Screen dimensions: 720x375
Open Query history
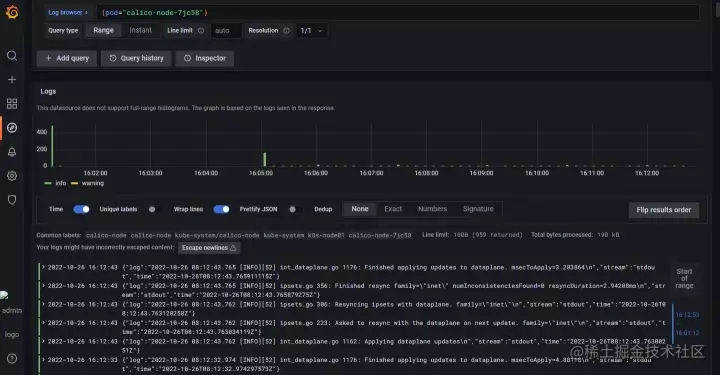point(136,58)
